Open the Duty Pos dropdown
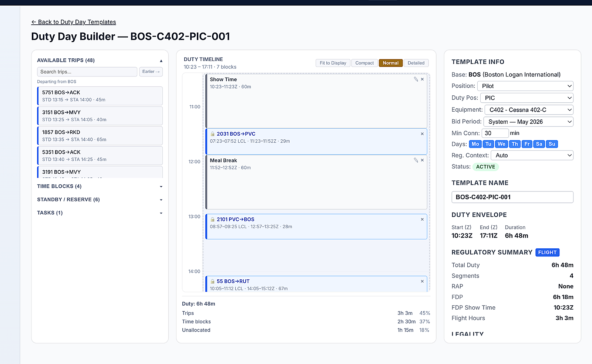The height and width of the screenshot is (364, 592). (527, 98)
